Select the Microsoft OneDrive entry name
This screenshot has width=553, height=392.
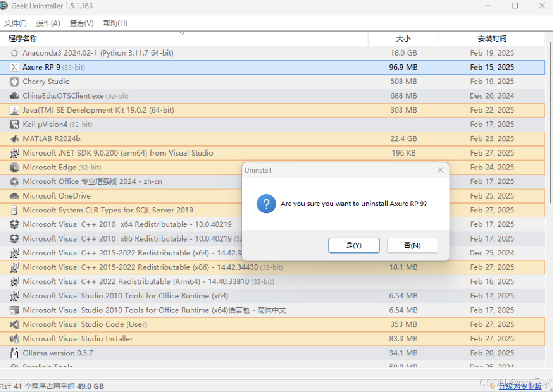coord(57,196)
